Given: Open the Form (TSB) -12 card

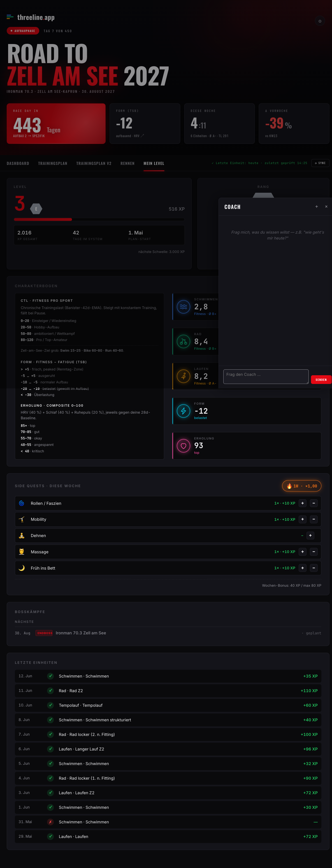Looking at the screenshot, I should coord(145,124).
